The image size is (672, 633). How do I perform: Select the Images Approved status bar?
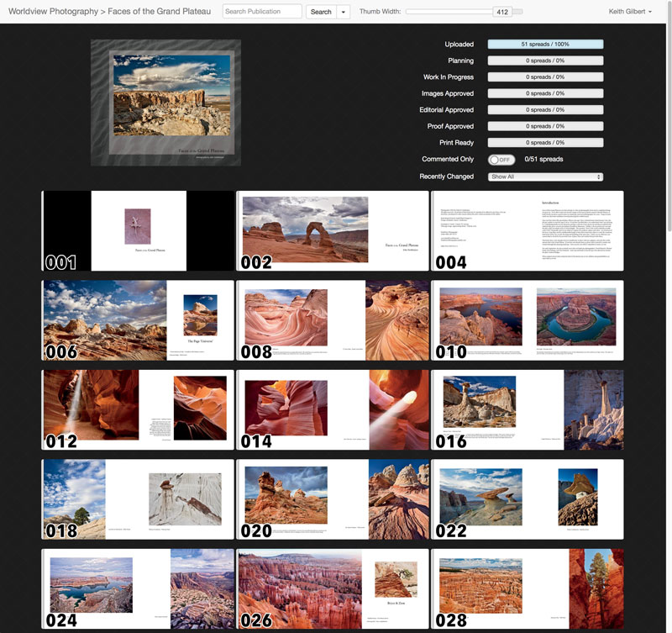pyautogui.click(x=545, y=93)
